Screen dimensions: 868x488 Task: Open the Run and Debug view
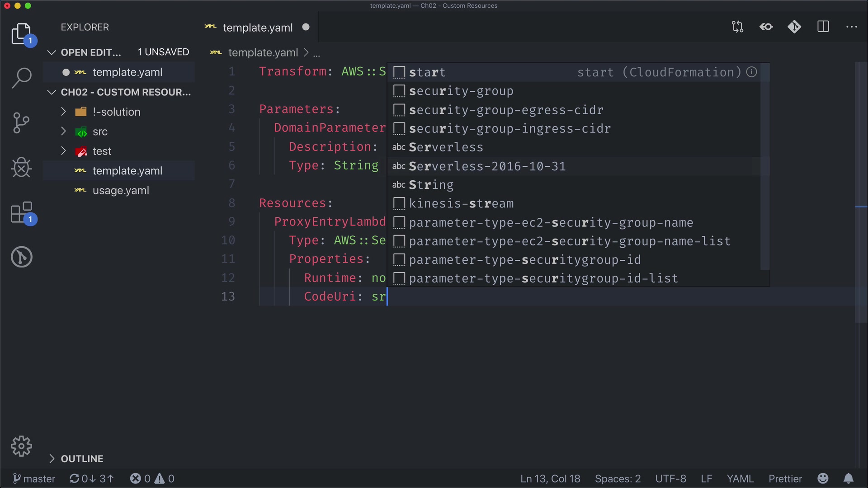click(x=21, y=168)
